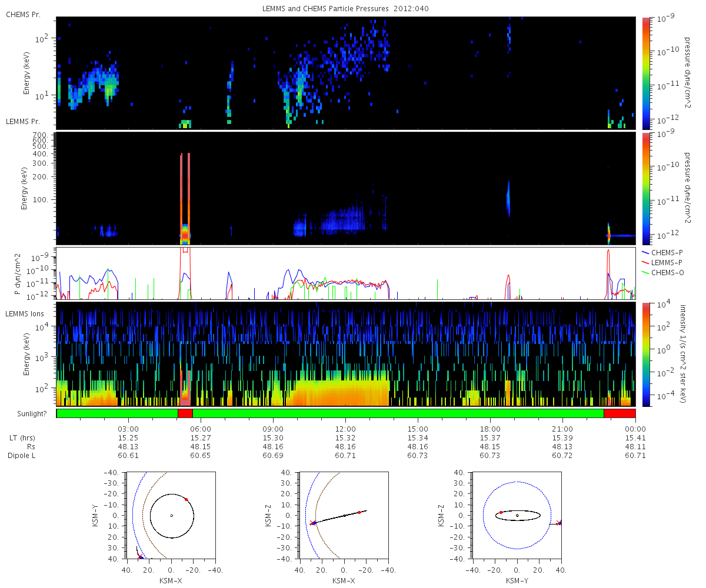Click the red dot in the KSM-X versus KSM-Y orbit plot
Image resolution: width=706 pixels, height=588 pixels.
click(x=186, y=499)
